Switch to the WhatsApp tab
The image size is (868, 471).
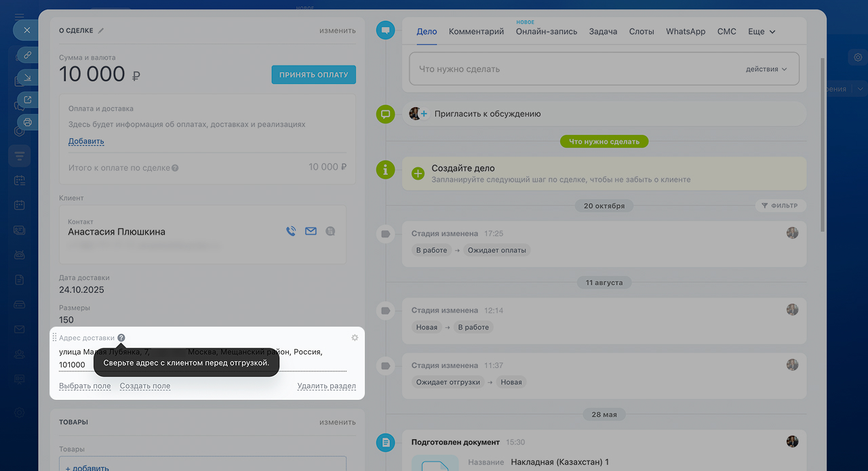pos(686,32)
